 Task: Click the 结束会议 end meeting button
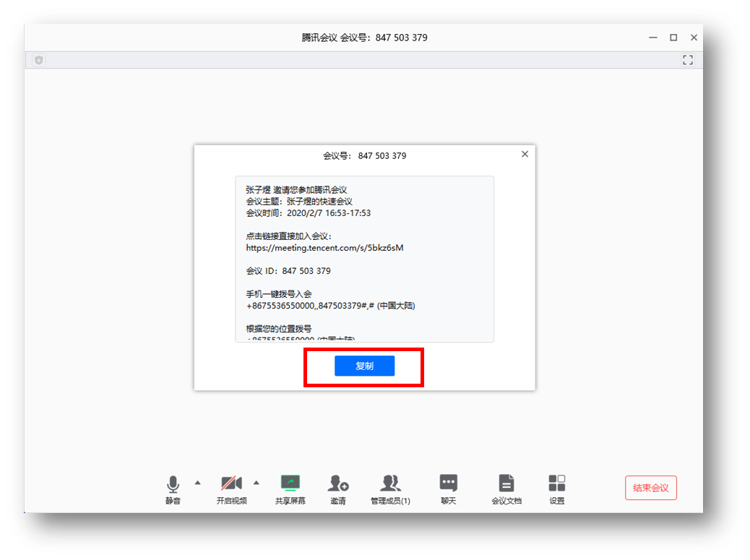[650, 488]
